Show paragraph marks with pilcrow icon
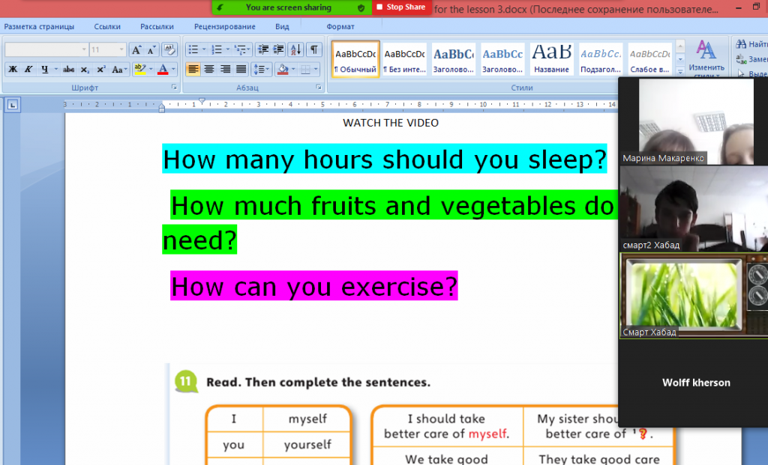Viewport: 768px width, 465px height. (314, 49)
